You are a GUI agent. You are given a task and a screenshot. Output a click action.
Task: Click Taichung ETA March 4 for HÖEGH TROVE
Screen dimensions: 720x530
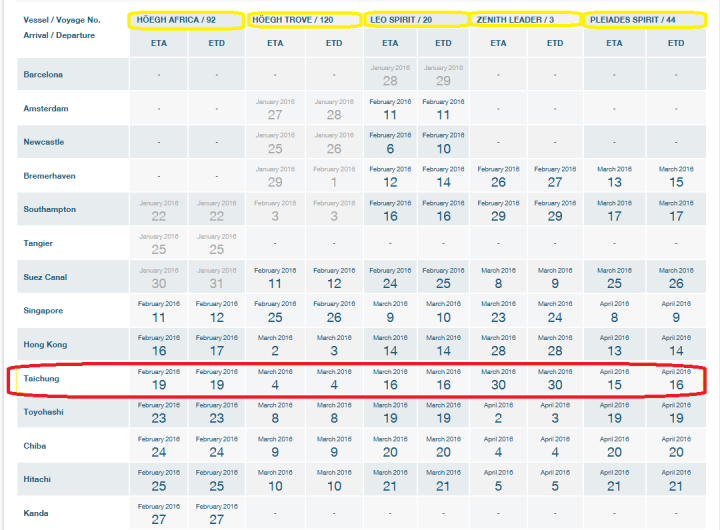point(275,380)
